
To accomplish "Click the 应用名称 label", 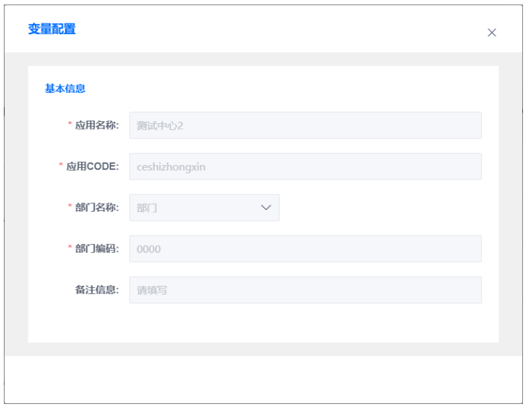I will coord(97,125).
